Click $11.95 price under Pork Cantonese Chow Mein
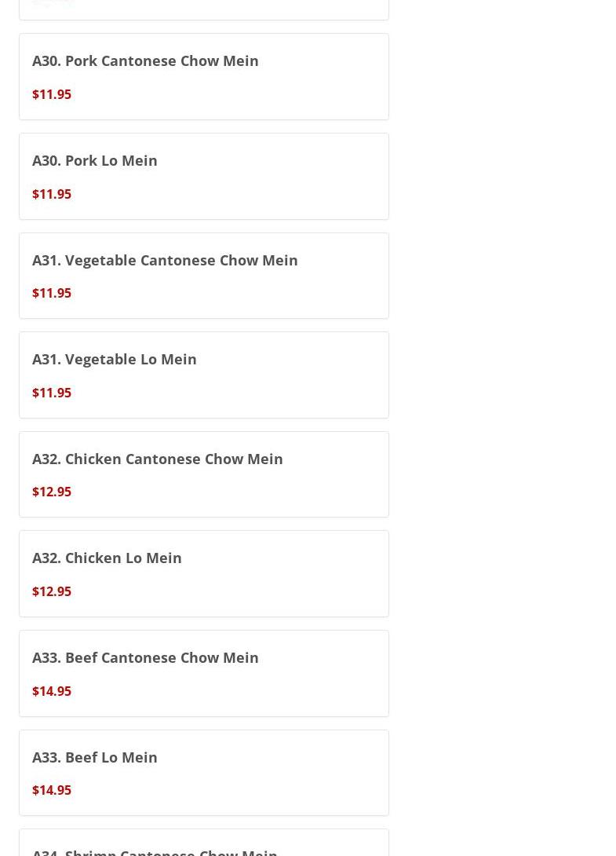Viewport: 616px width, 856px height. (x=52, y=94)
